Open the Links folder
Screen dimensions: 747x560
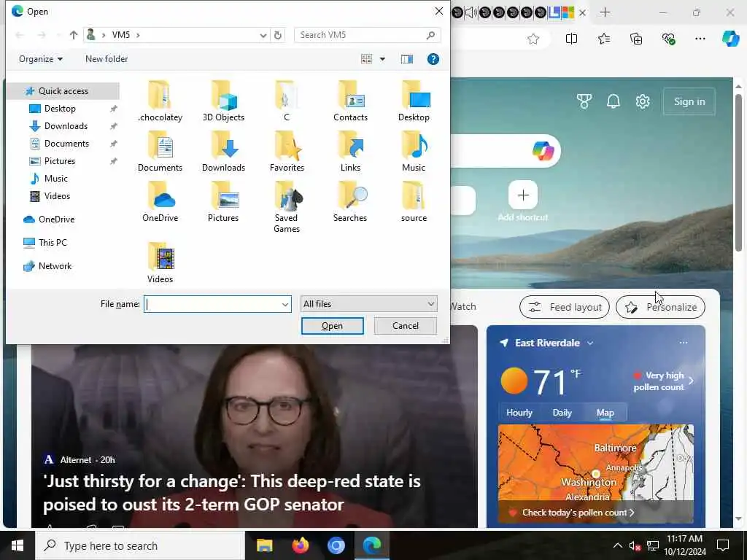tap(350, 152)
